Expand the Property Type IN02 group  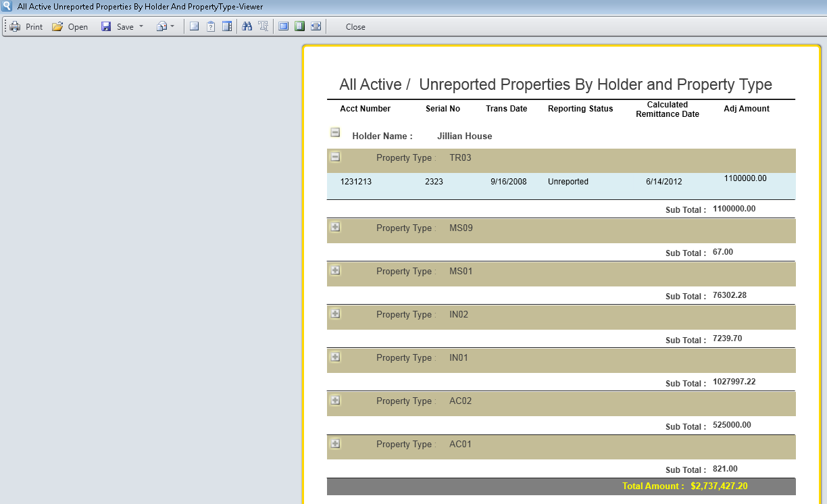335,313
